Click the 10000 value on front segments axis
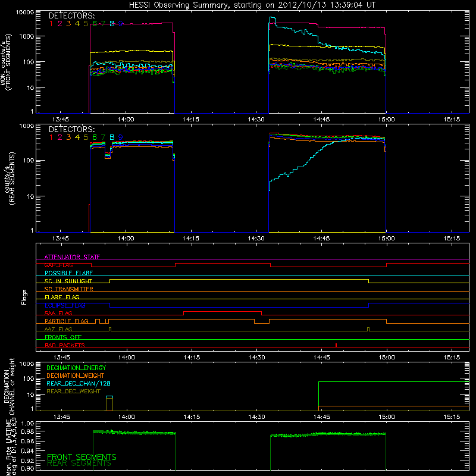Image resolution: width=476 pixels, height=476 pixels. 25,12
